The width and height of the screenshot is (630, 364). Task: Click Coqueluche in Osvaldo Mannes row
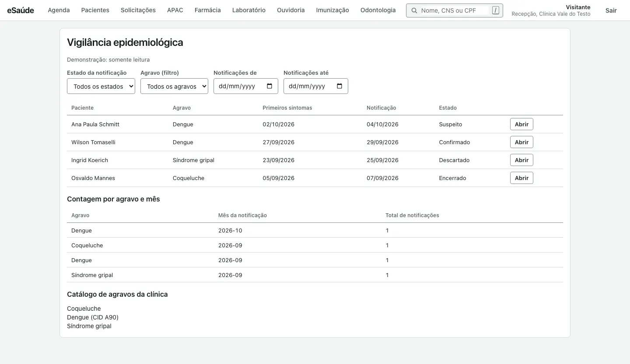(x=189, y=178)
